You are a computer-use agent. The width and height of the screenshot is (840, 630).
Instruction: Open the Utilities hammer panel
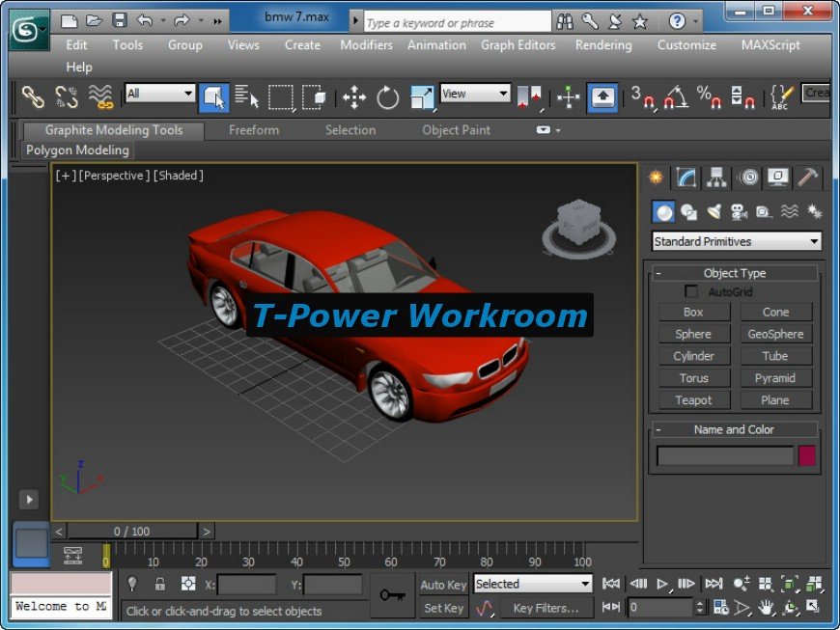pyautogui.click(x=808, y=178)
